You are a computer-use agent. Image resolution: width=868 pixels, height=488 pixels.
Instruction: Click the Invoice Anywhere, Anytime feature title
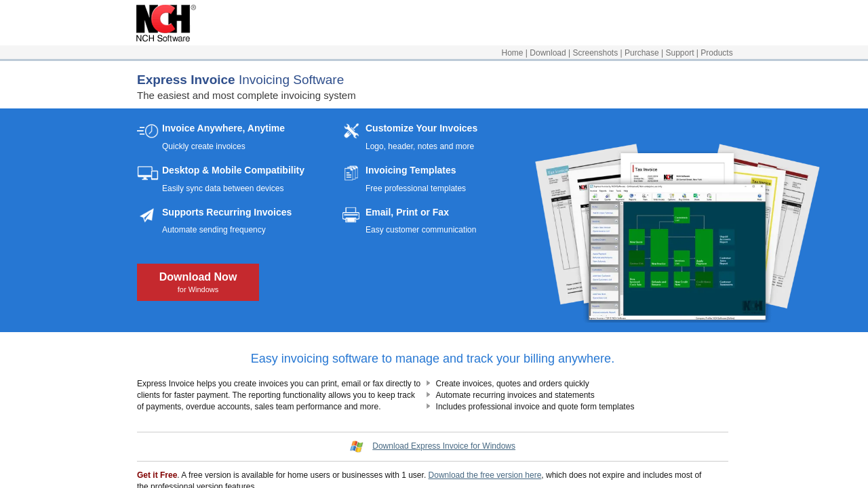pos(223,128)
